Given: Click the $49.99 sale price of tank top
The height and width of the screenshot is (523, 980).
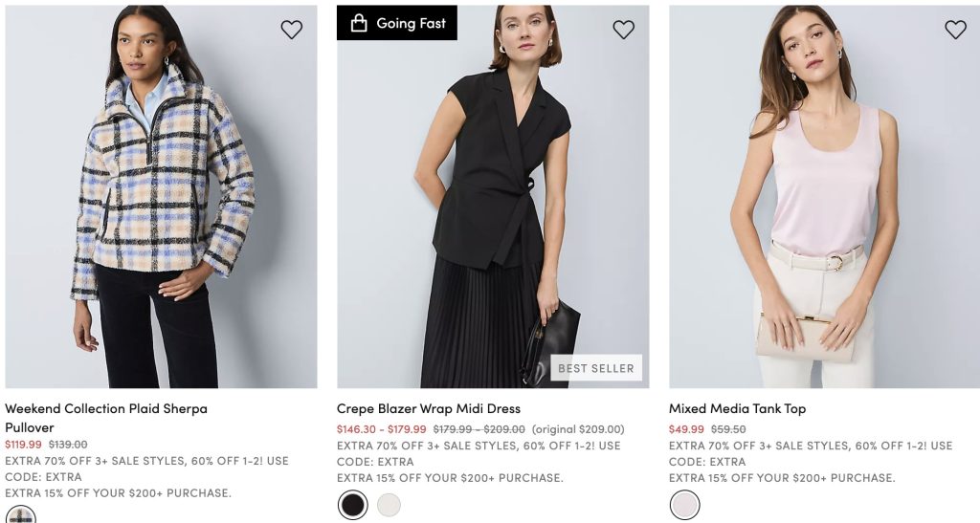Looking at the screenshot, I should pos(686,429).
